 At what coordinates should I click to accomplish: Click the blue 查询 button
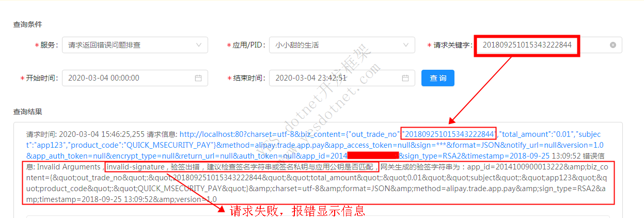tap(438, 78)
